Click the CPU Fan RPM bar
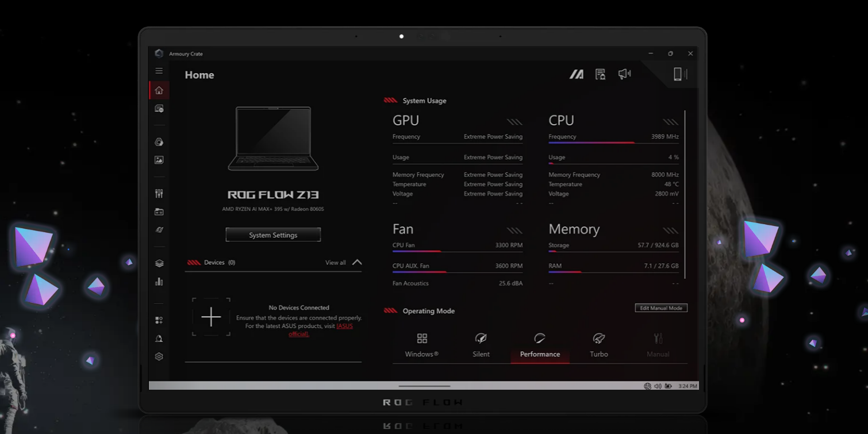The image size is (868, 434). click(458, 251)
